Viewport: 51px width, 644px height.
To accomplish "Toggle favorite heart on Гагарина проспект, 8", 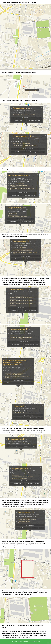I will pyautogui.click(x=33, y=136).
